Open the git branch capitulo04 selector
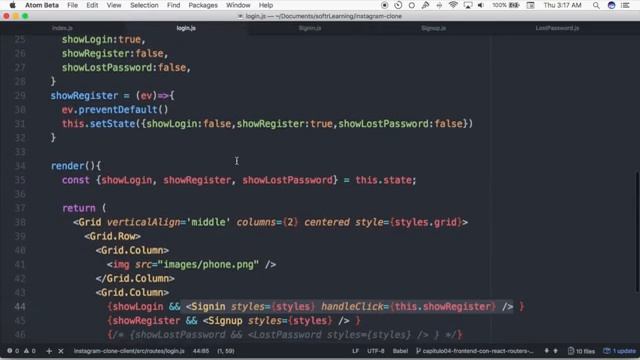This screenshot has width=640, height=360. [x=475, y=351]
